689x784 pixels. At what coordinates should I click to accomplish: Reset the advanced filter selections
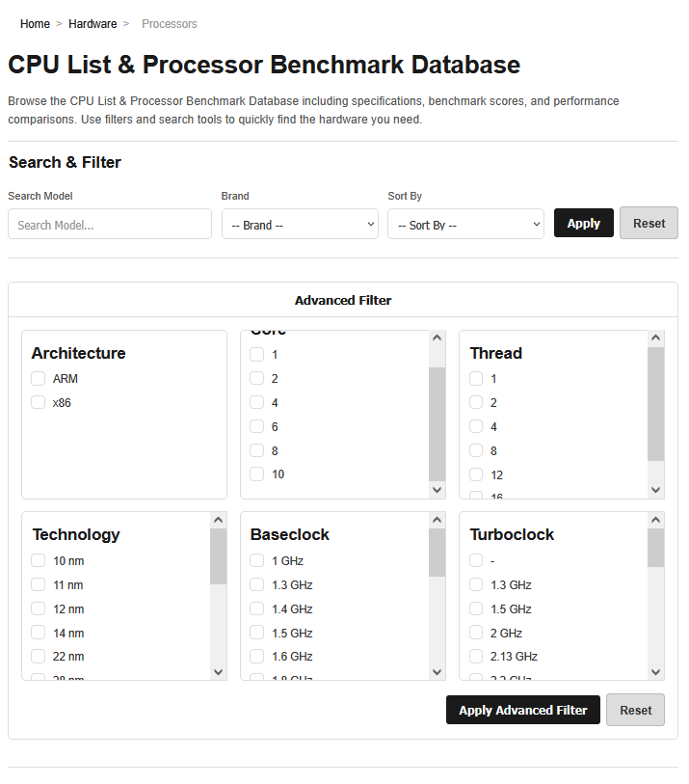(635, 710)
